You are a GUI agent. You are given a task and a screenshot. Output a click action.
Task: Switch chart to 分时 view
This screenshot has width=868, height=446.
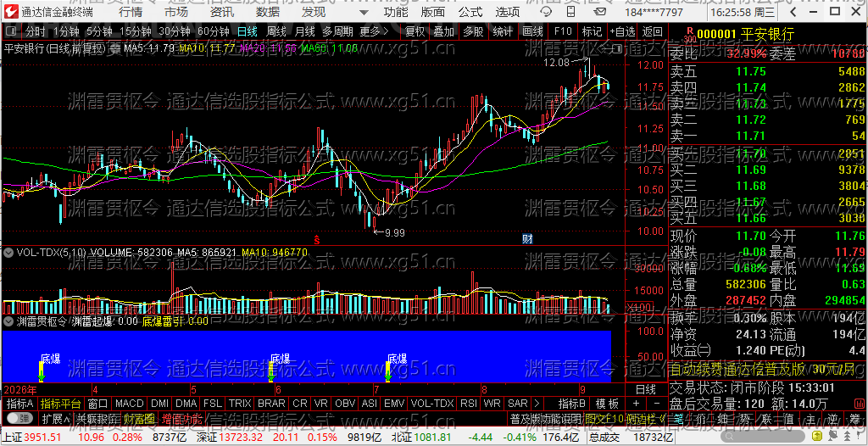(x=35, y=31)
